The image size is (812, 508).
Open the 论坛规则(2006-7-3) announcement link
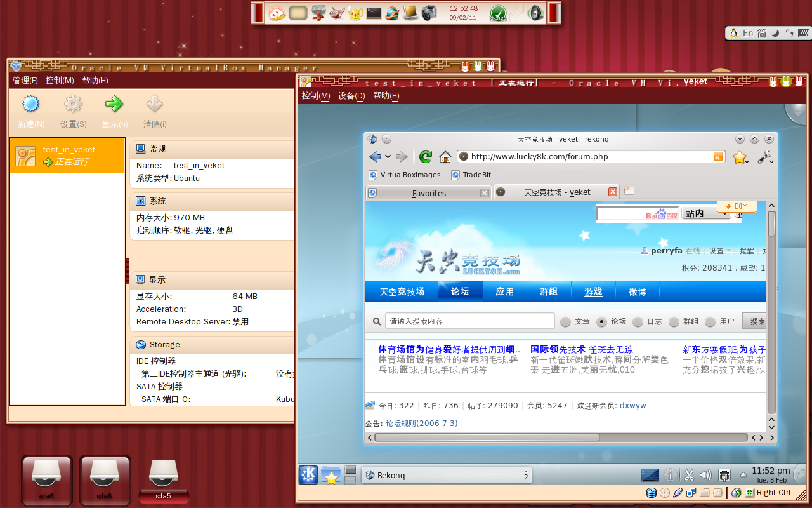[x=422, y=424]
